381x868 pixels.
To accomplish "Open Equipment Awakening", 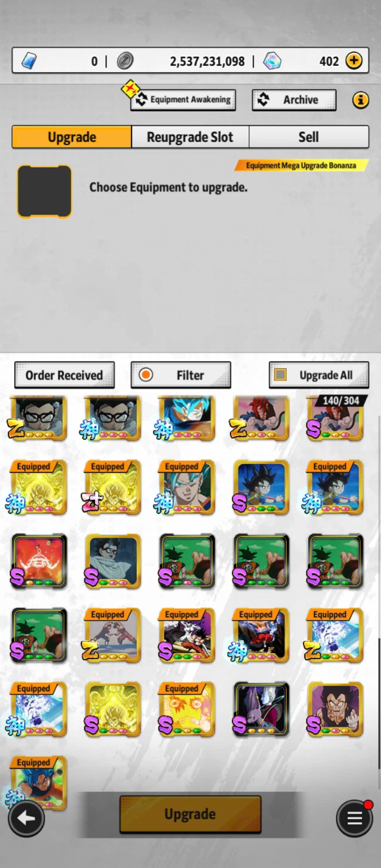I will [x=183, y=100].
